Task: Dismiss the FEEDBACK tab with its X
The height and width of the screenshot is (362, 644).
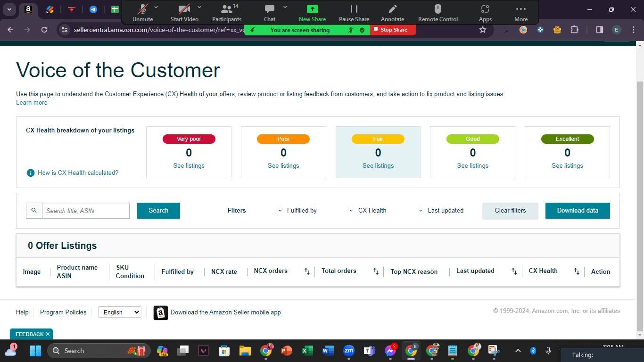Action: point(48,334)
